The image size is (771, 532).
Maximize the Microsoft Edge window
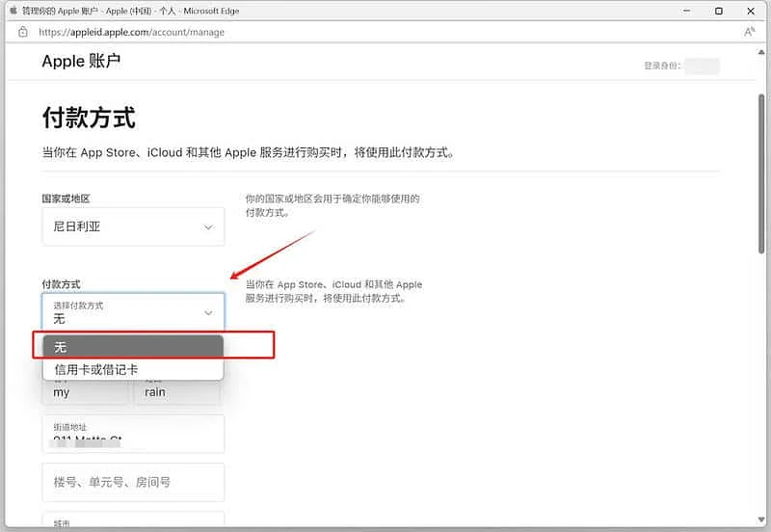(x=719, y=11)
